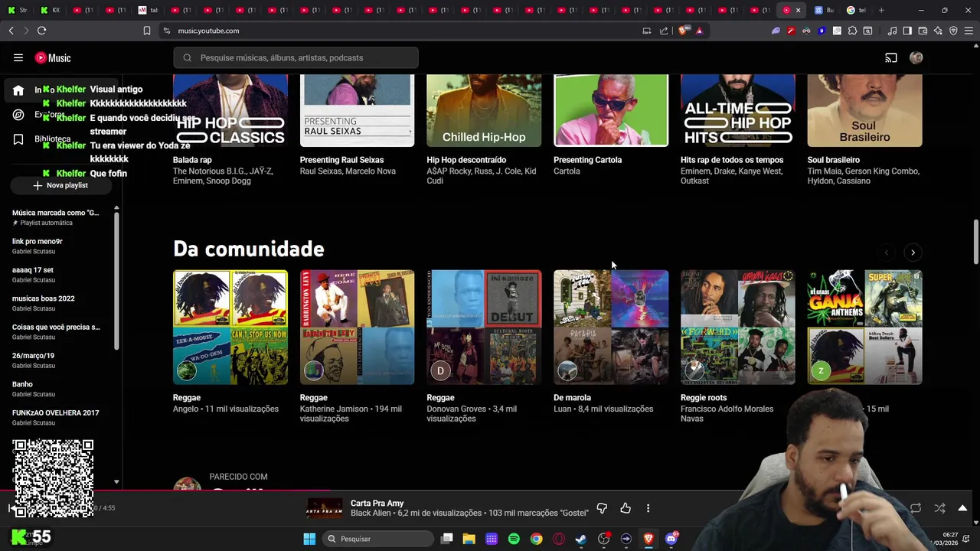Open the 'Banho' playlist
The height and width of the screenshot is (551, 980).
tap(57, 389)
